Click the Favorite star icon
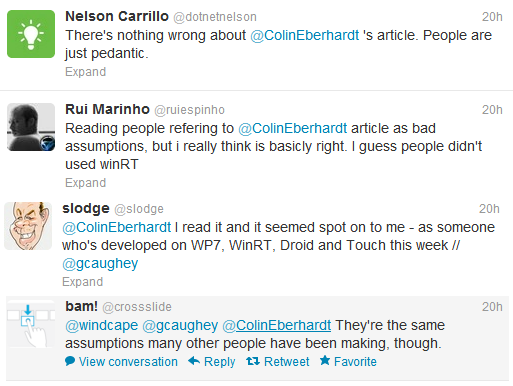 click(325, 360)
